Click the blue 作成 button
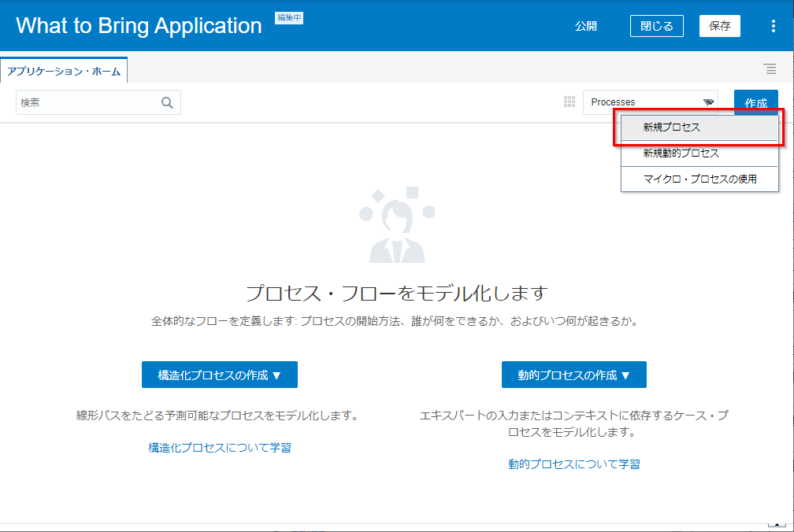Viewport: 794px width, 532px height. [x=755, y=102]
